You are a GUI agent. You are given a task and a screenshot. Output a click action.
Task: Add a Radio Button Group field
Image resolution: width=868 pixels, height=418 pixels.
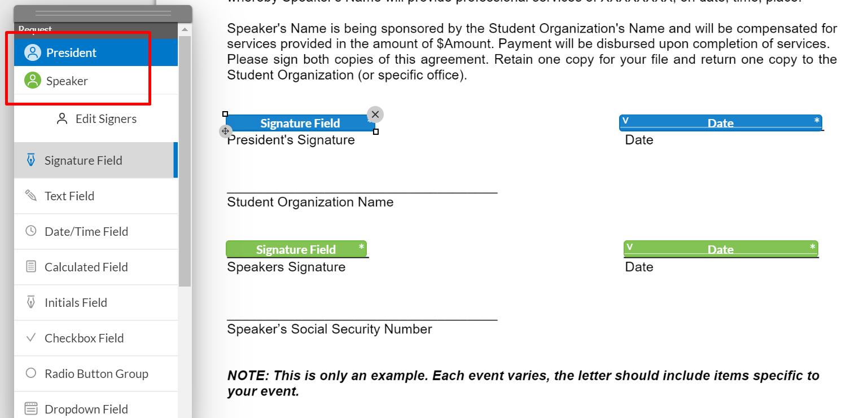tap(96, 374)
